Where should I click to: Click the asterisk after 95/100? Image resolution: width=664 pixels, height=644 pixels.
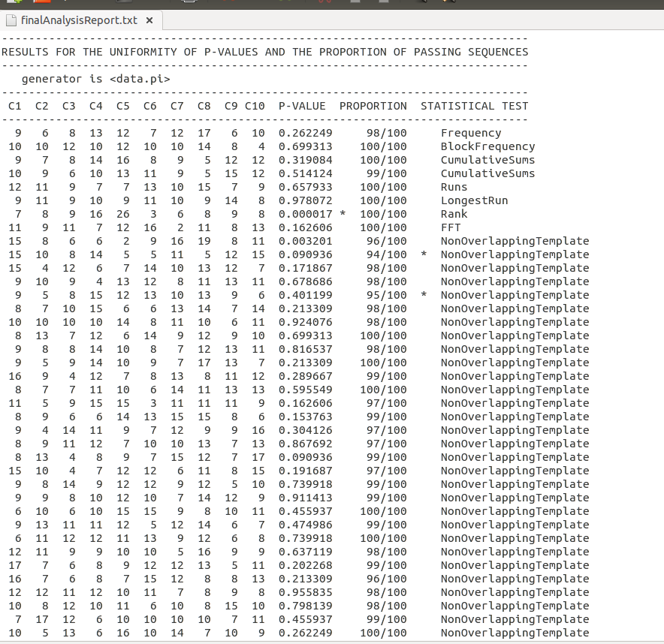[x=424, y=294]
